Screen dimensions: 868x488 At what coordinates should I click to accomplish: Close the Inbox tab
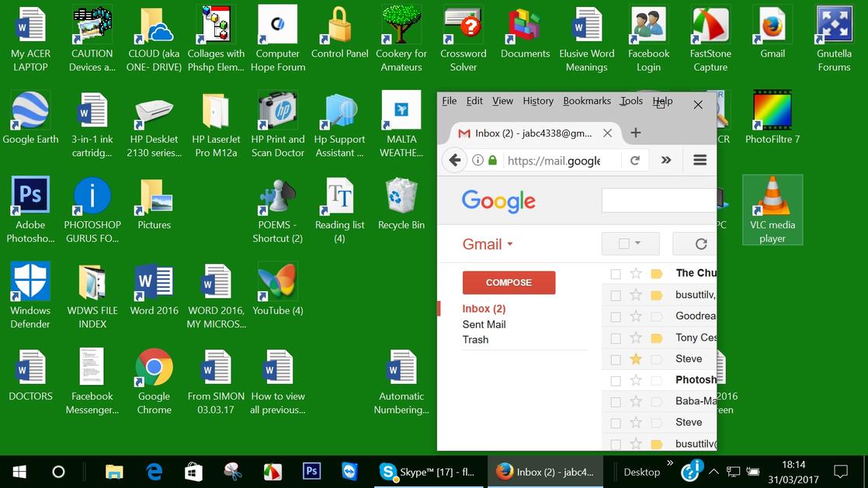point(607,133)
